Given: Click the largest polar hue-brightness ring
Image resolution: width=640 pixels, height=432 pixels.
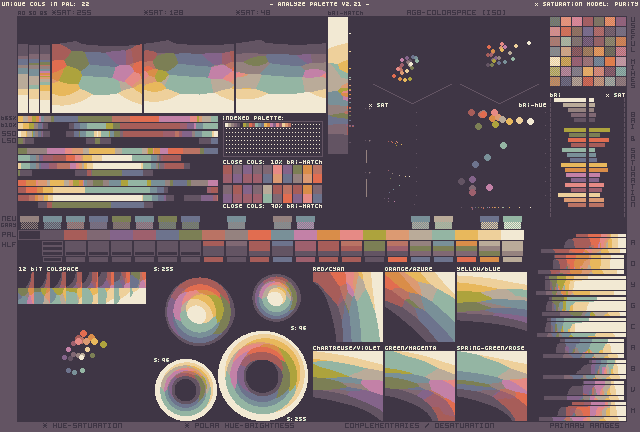Looking at the screenshot, I should pyautogui.click(x=263, y=376).
